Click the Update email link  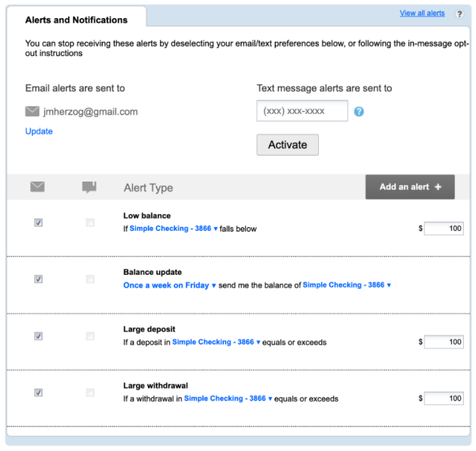tap(39, 131)
